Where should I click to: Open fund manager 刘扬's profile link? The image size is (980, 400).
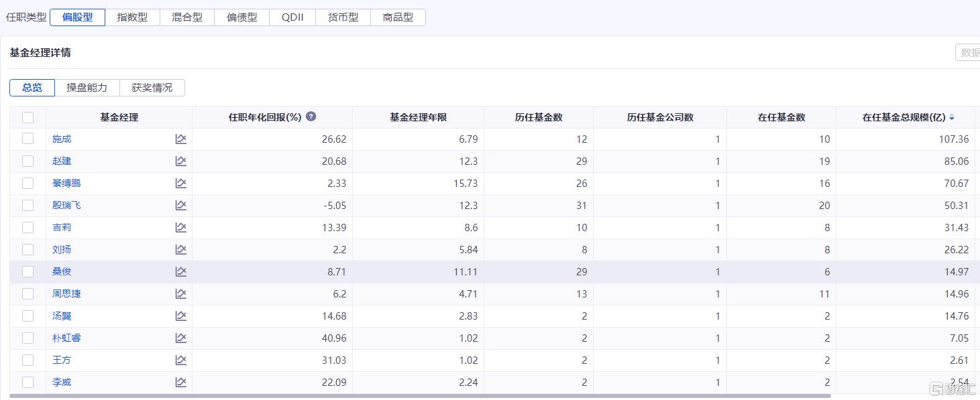(x=62, y=249)
